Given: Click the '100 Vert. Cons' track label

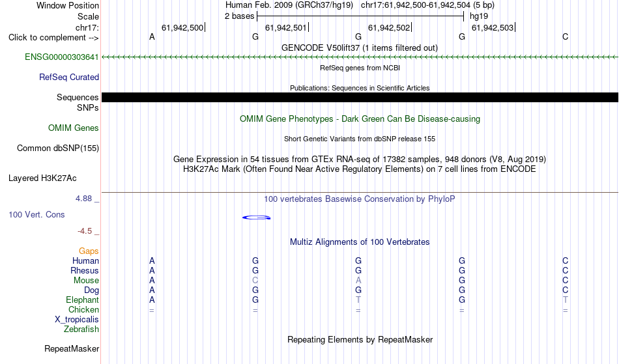Looking at the screenshot, I should pyautogui.click(x=36, y=215).
